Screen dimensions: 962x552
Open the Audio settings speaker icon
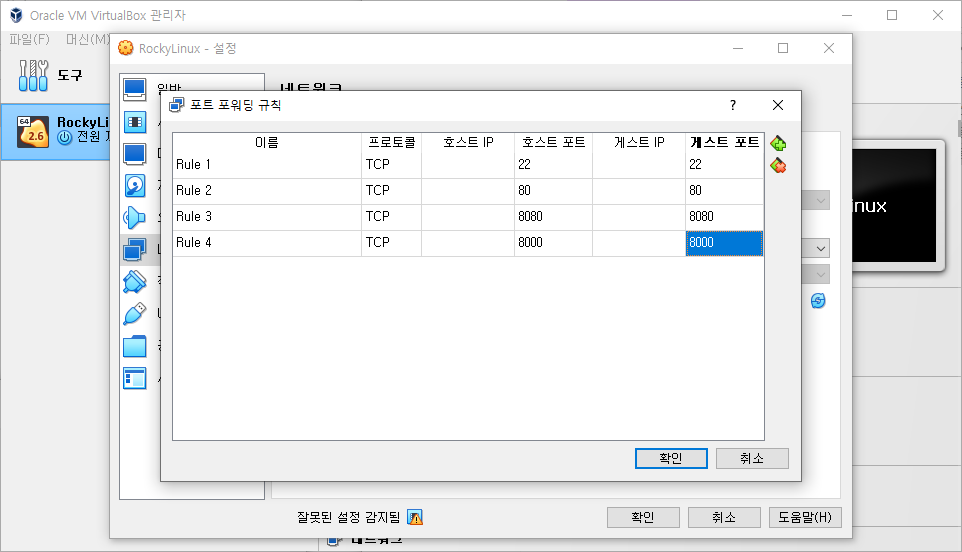tap(134, 218)
